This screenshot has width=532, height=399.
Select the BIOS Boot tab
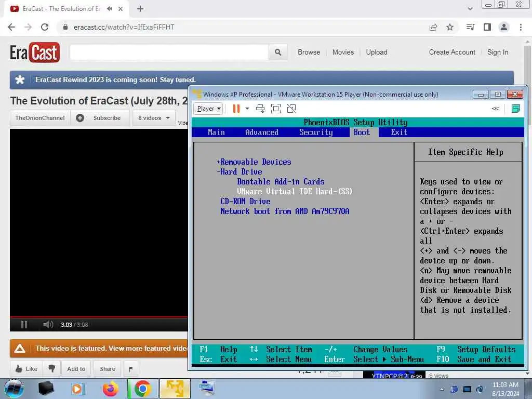click(x=362, y=132)
